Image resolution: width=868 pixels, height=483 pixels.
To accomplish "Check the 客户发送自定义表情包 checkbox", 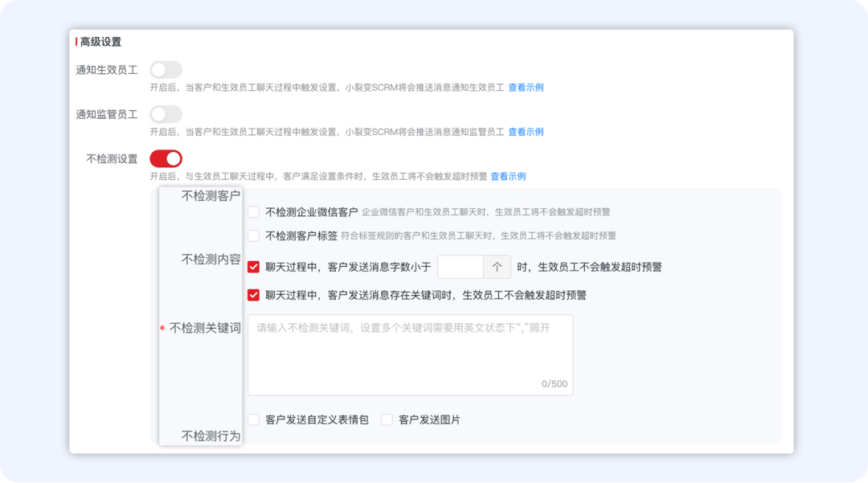I will point(252,419).
